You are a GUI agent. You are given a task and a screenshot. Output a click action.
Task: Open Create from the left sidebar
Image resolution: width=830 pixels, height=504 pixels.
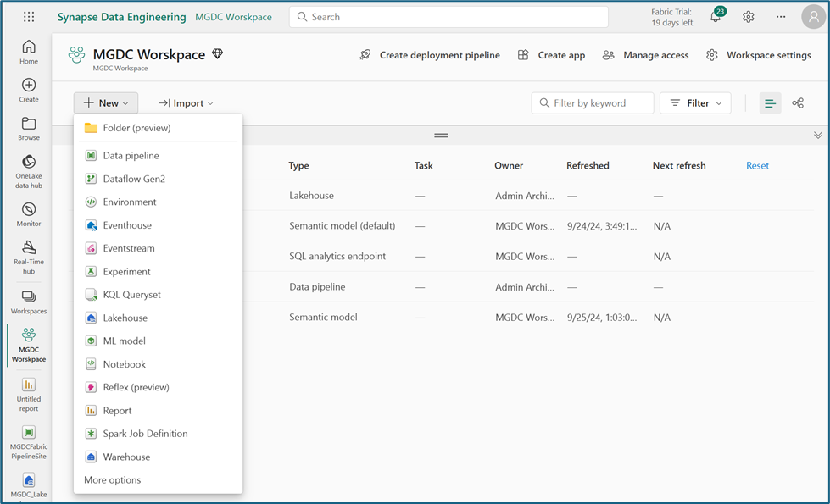tap(29, 91)
